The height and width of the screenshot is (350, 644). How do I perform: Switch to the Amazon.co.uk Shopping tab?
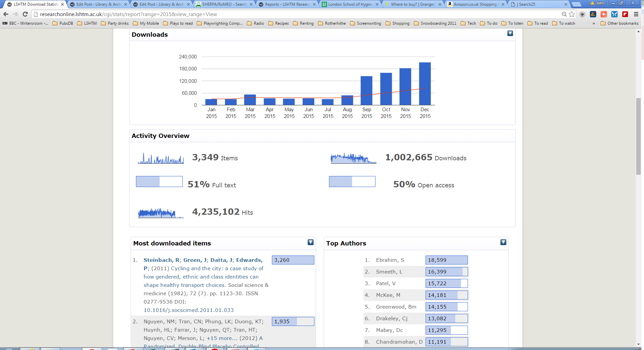[x=475, y=4]
